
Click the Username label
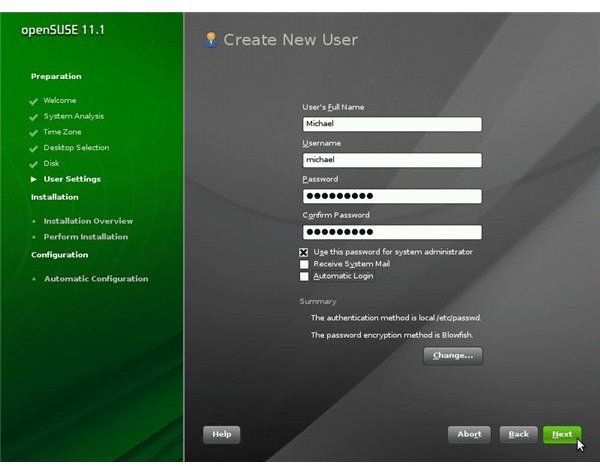[x=321, y=143]
